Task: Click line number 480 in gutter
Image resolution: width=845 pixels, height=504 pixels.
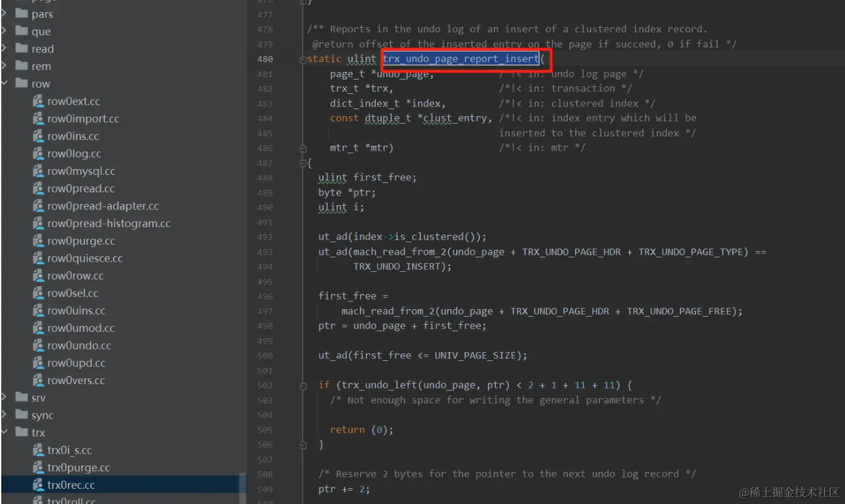Action: coord(265,59)
